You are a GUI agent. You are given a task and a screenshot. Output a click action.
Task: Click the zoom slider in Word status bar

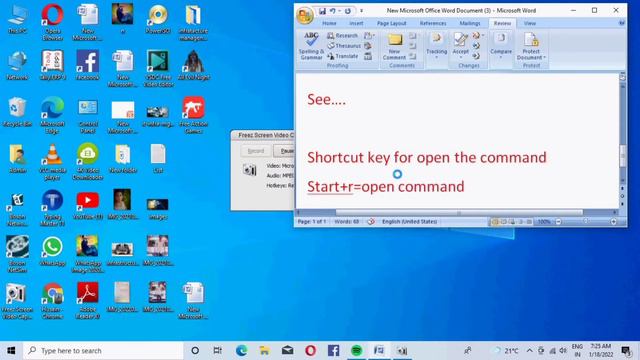(x=586, y=222)
